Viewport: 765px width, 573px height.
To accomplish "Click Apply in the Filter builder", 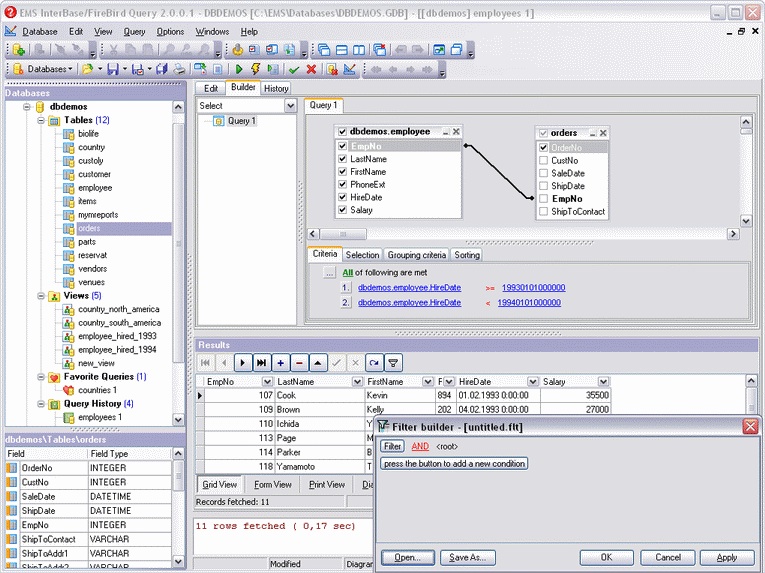I will (x=727, y=557).
